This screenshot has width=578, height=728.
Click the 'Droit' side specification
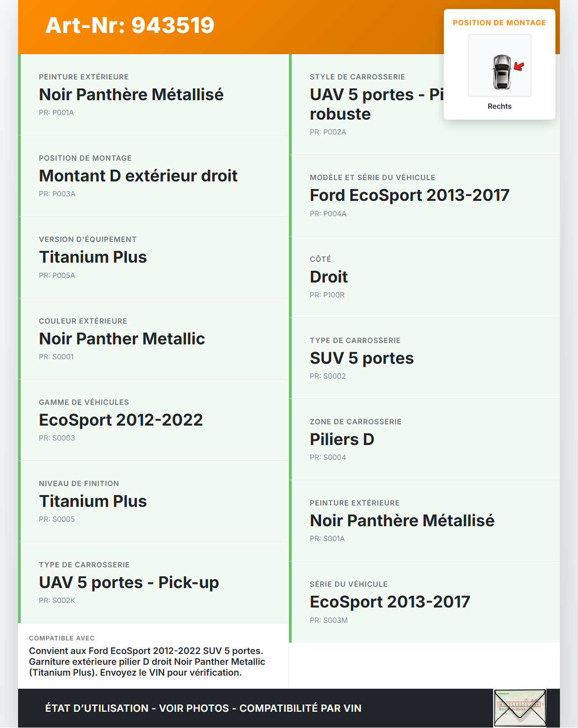point(329,277)
